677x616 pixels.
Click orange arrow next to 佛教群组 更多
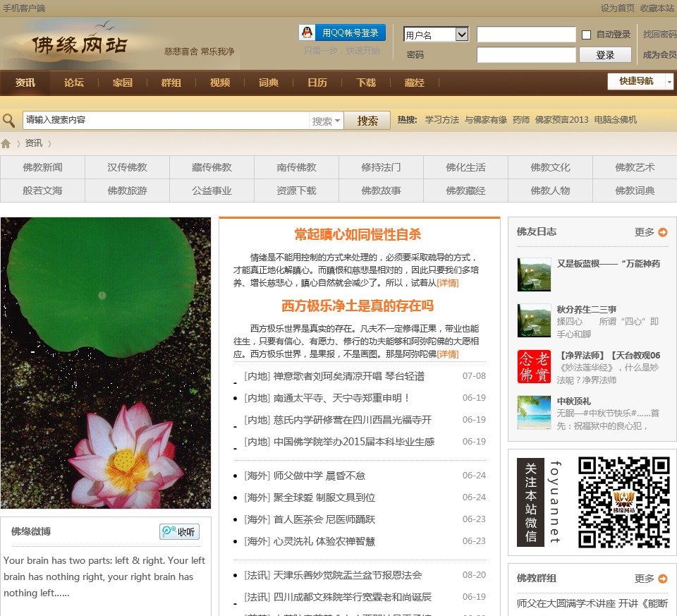pos(663,579)
